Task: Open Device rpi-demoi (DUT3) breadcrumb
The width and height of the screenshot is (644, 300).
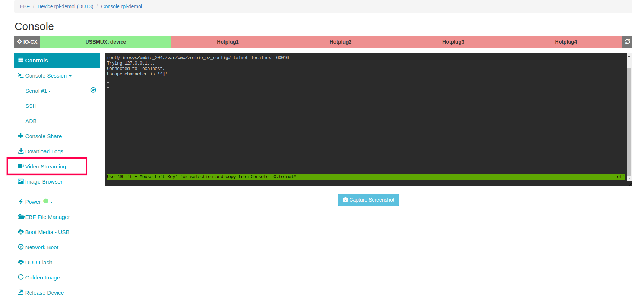Action: 65,6
